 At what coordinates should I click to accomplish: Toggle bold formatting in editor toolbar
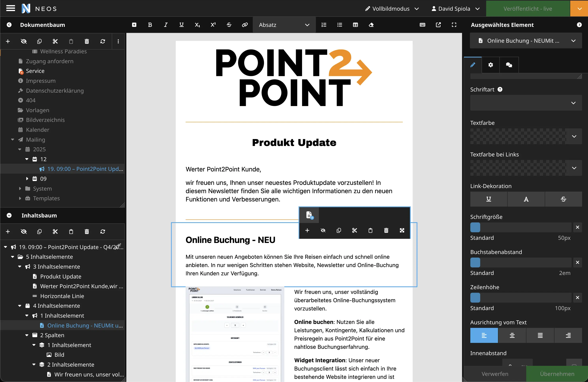150,25
